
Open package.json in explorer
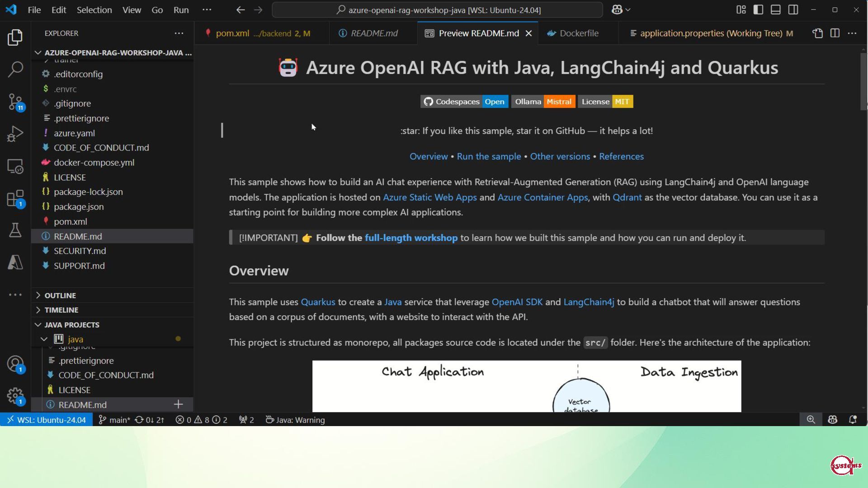pos(112,206)
